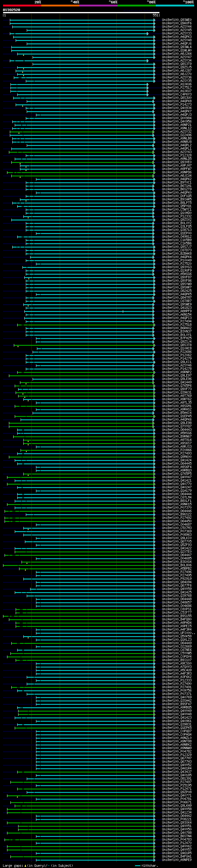The width and height of the screenshot is (197, 868).
Task: Click the white query sequence bar
Action: click(x=81, y=13)
